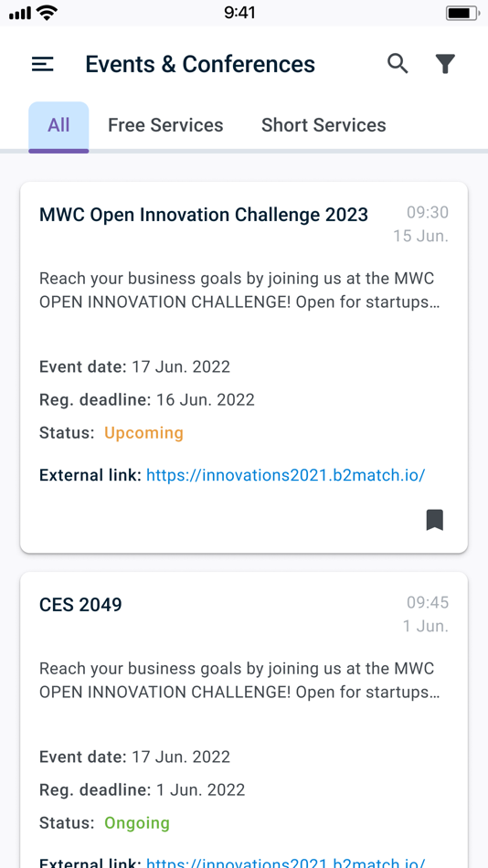Tap the 09:45 timestamp on CES card

428,602
